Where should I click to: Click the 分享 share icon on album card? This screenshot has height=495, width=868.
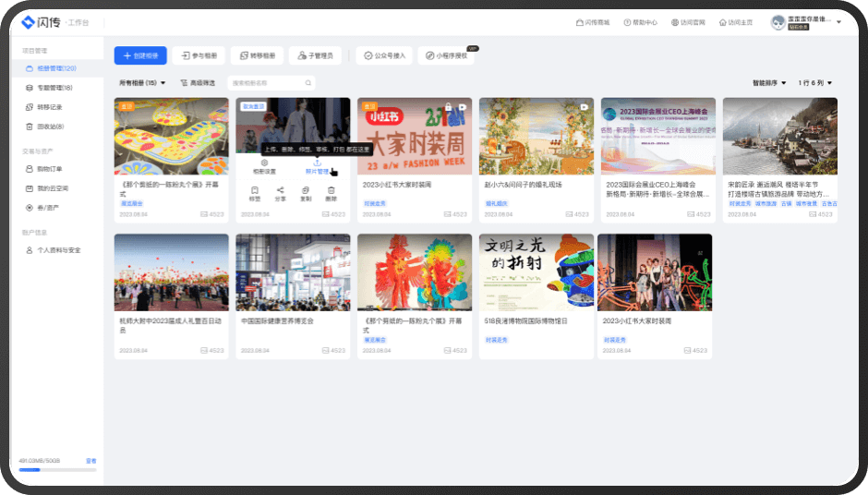[280, 190]
